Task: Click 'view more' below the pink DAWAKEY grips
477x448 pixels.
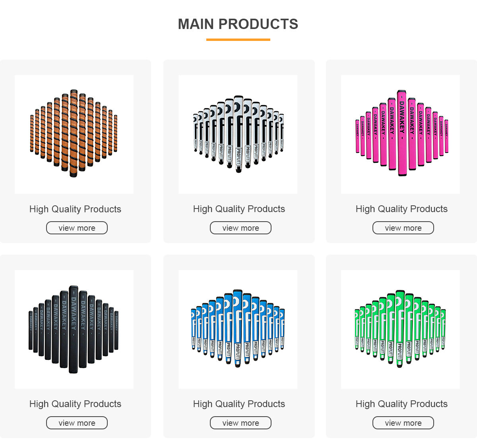Action: tap(403, 228)
